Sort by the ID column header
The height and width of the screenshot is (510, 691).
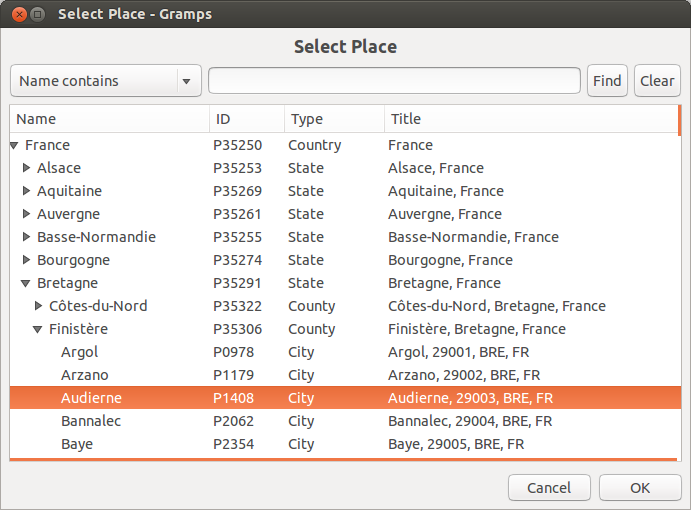click(x=247, y=119)
